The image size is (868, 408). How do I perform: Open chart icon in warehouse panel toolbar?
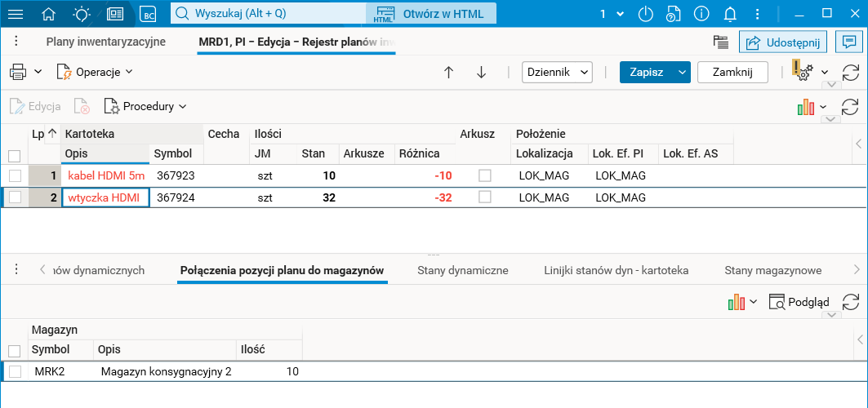(737, 302)
